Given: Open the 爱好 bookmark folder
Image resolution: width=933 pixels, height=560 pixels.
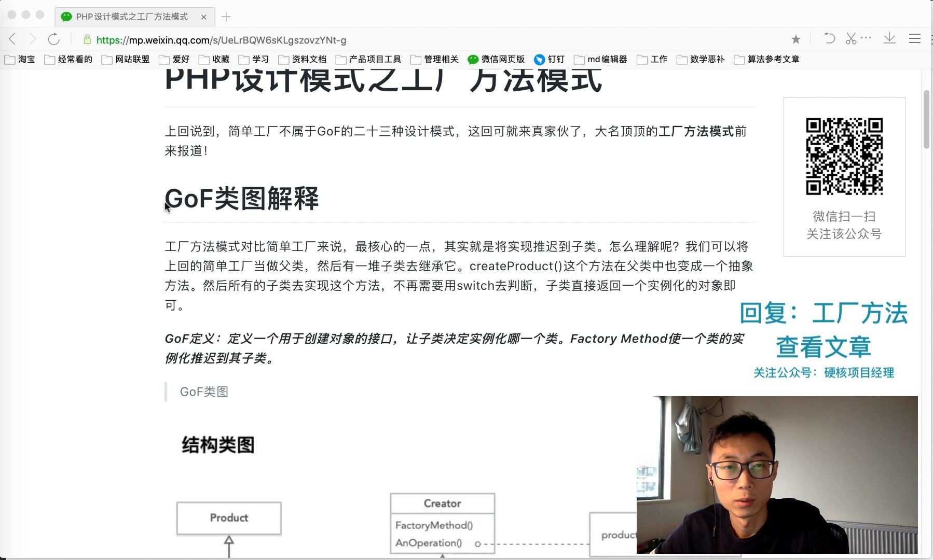Looking at the screenshot, I should (174, 59).
